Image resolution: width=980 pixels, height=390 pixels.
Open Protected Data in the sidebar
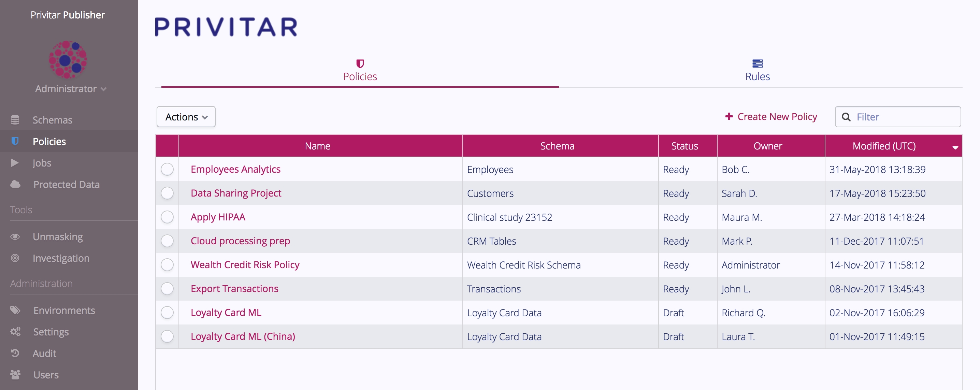[x=67, y=184]
